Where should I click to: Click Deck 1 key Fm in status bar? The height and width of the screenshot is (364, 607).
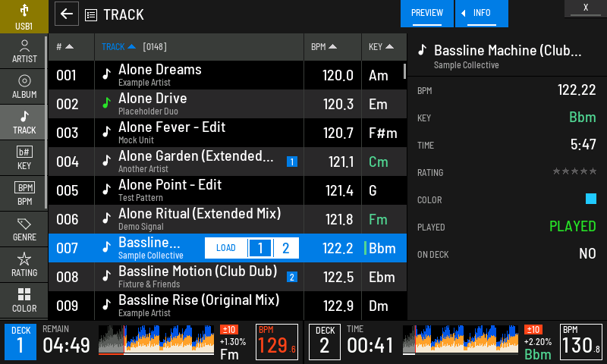[x=229, y=354]
